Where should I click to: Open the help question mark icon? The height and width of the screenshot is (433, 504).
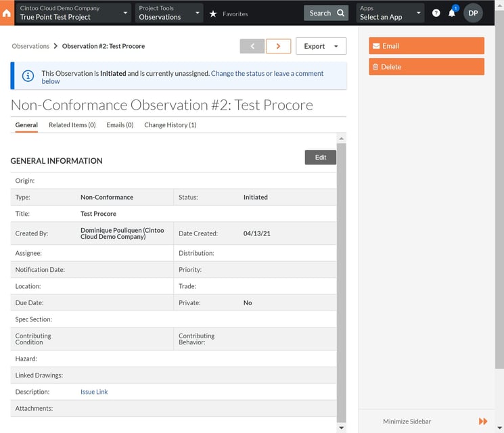coord(436,13)
